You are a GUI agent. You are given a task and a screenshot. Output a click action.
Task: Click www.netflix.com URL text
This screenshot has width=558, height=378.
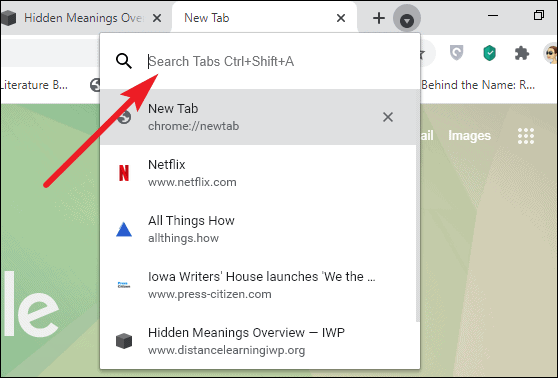pyautogui.click(x=192, y=182)
